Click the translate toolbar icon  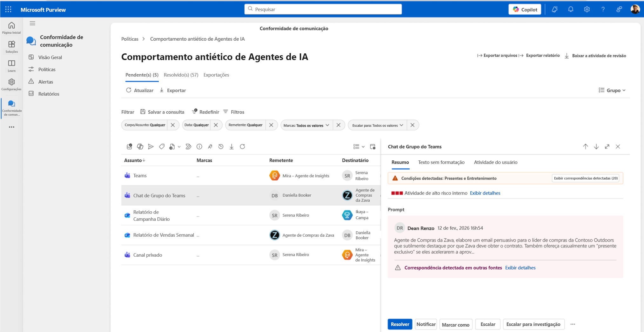pyautogui.click(x=210, y=146)
